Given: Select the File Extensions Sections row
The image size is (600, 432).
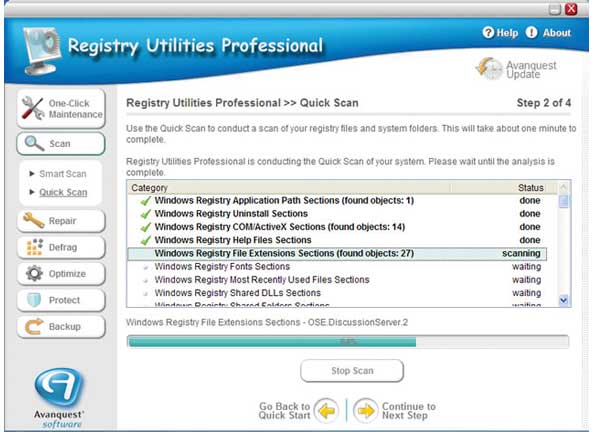Looking at the screenshot, I should pos(337,253).
